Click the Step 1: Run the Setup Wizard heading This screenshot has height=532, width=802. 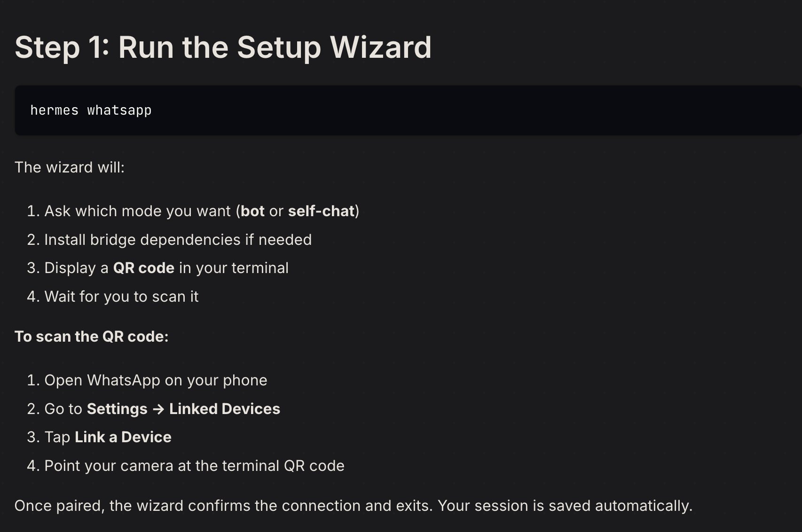(x=223, y=47)
